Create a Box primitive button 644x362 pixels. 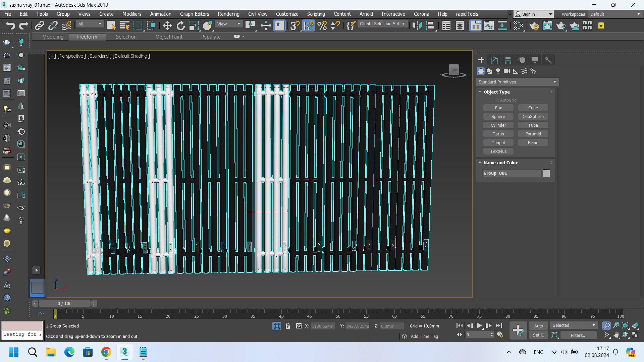(498, 108)
